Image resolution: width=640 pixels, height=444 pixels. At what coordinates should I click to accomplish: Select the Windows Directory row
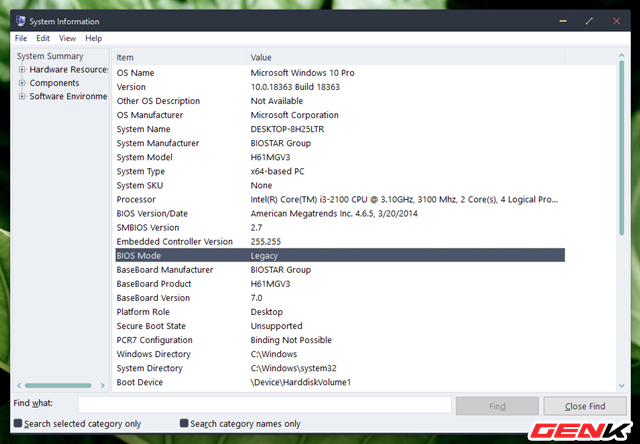[x=340, y=354]
